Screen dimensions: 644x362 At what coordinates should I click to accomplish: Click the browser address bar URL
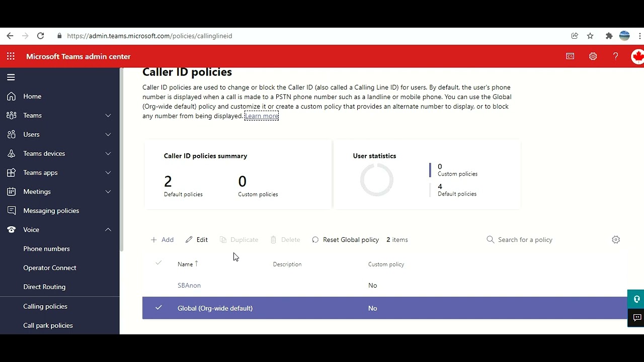[149, 36]
